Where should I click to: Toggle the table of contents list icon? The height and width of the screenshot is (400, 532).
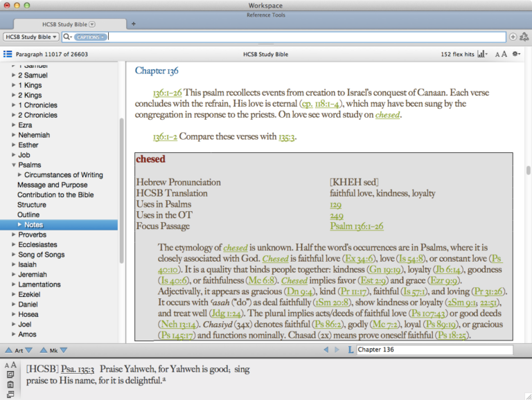point(8,53)
